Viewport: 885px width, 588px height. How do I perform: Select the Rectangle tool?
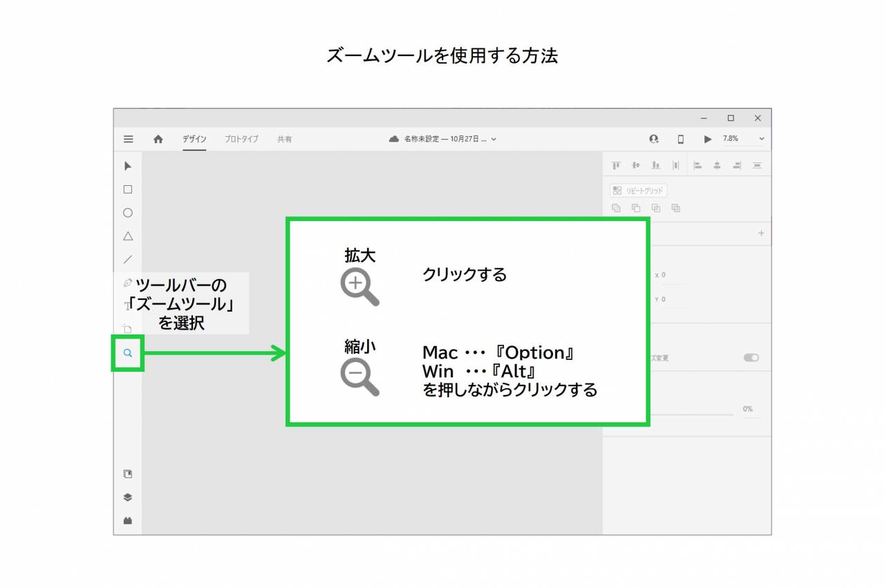coord(128,189)
